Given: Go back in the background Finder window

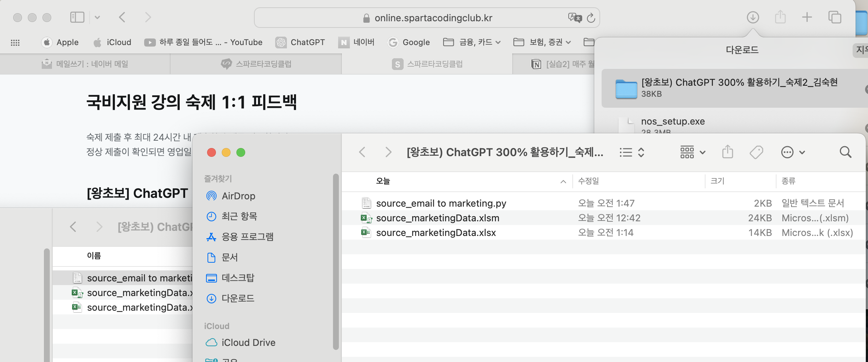Looking at the screenshot, I should [x=73, y=227].
